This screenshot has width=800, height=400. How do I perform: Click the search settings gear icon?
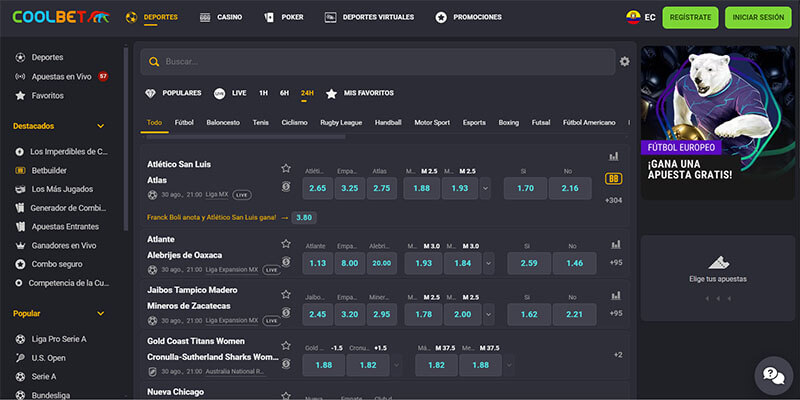point(625,62)
